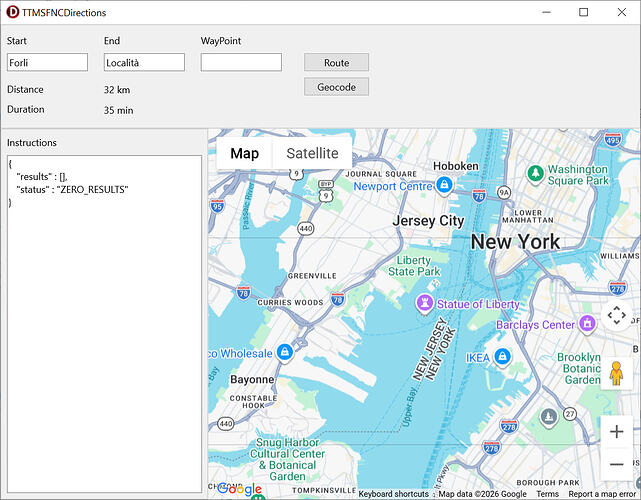Screen dimensions: 641x500
Task: Click the New York city label
Action: [515, 242]
